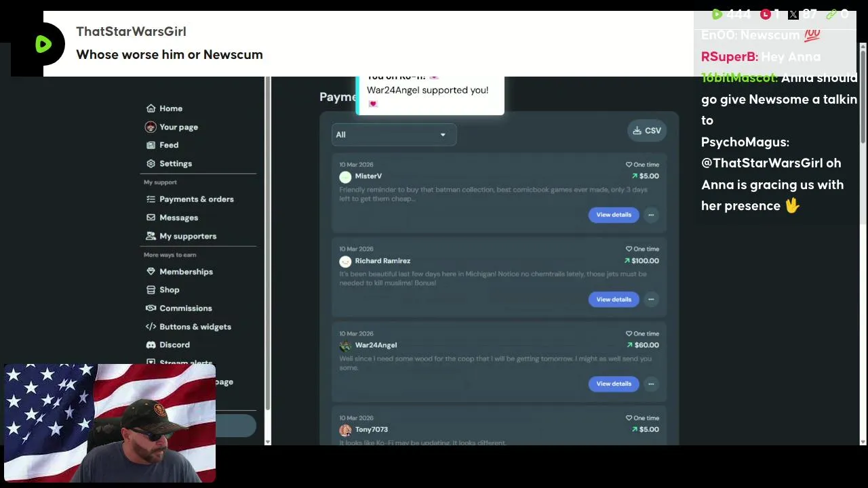Click the MisterV supporter name
The width and height of the screenshot is (868, 488).
coord(368,176)
